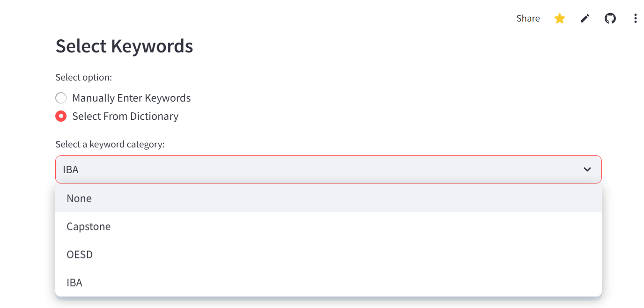Click the Share button in the toolbar
Image resolution: width=644 pixels, height=308 pixels.
[528, 18]
